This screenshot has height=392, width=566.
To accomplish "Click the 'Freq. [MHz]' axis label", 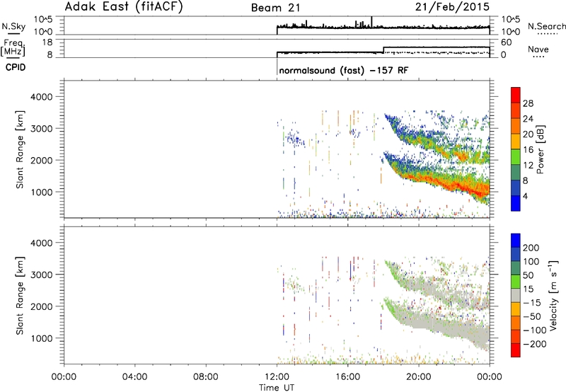I will [13, 48].
